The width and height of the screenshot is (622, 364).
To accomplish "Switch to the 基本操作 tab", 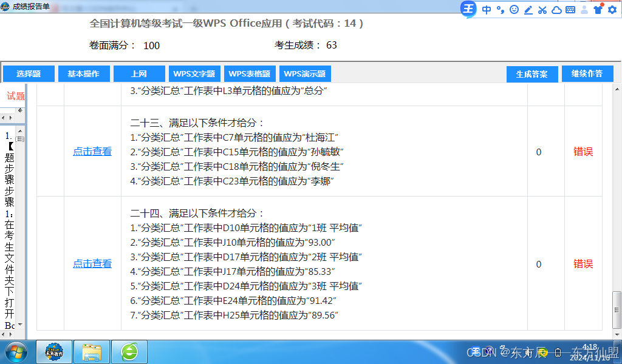I will 84,73.
